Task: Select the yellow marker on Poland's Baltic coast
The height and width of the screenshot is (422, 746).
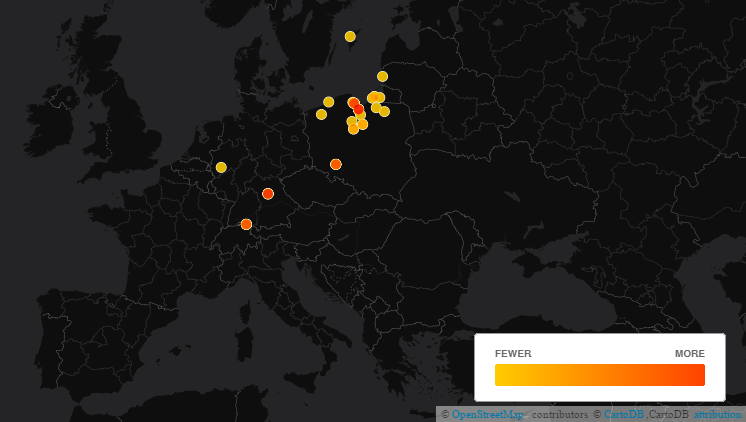Action: pyautogui.click(x=329, y=102)
